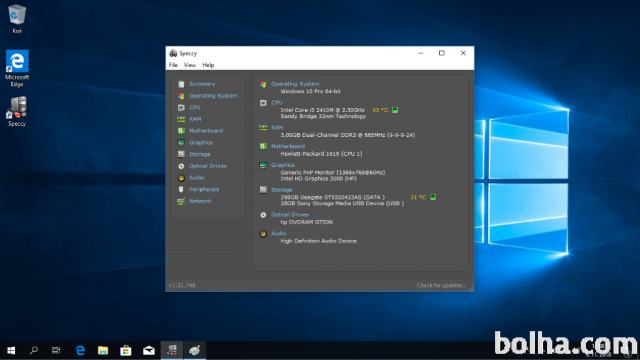
Task: Click the Graphics heading link in summary
Action: tap(283, 165)
